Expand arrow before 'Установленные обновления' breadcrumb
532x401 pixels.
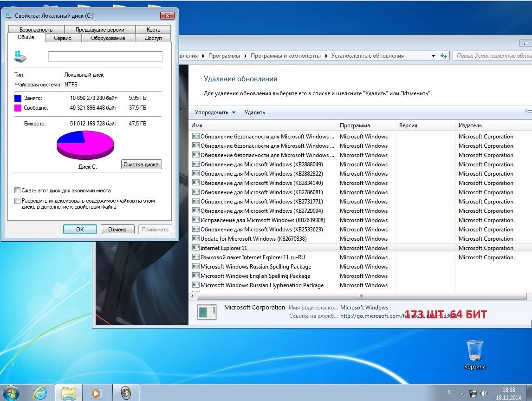[326, 56]
